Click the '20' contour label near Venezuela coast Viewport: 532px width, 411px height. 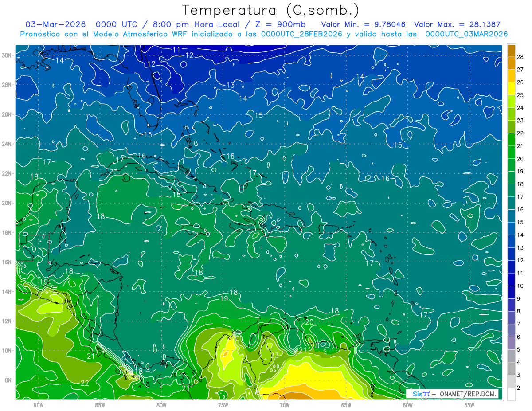point(309,322)
